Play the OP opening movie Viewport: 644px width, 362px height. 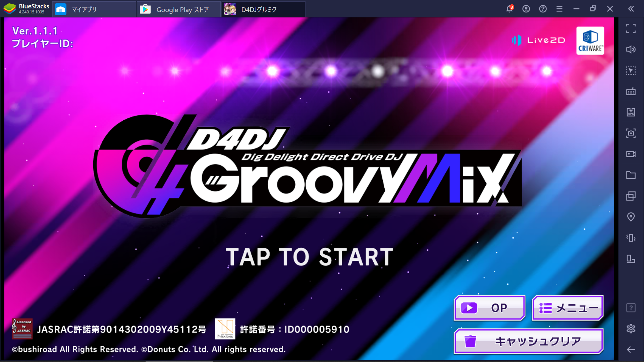coord(489,308)
